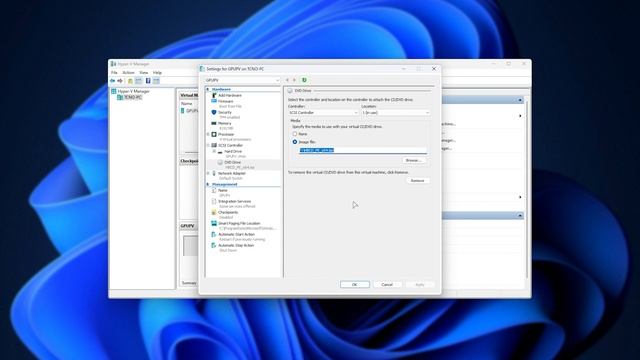Click the Browse button

tap(414, 160)
